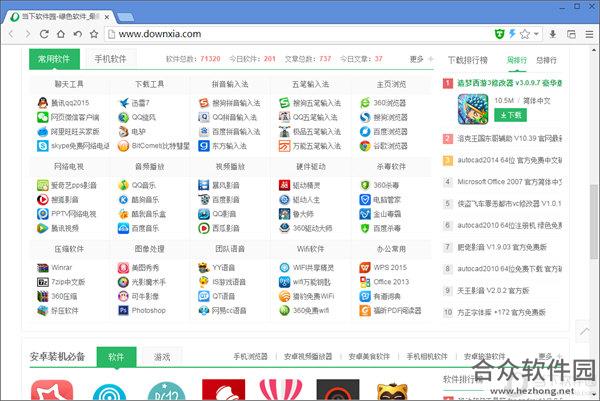Go to the browser home page icon
This screenshot has width=600, height=401.
pyautogui.click(x=61, y=34)
